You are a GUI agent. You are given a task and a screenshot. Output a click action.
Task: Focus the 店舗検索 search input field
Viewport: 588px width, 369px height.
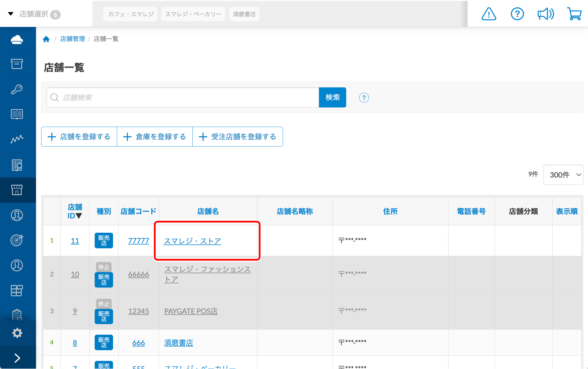point(184,98)
